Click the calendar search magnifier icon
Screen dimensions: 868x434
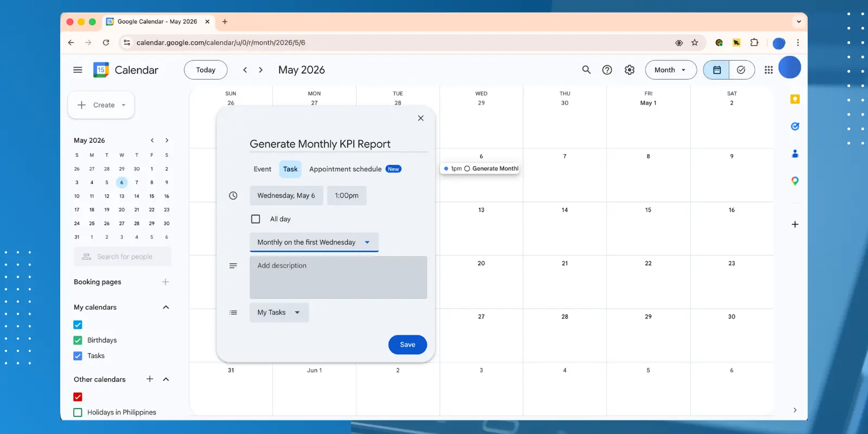[586, 70]
